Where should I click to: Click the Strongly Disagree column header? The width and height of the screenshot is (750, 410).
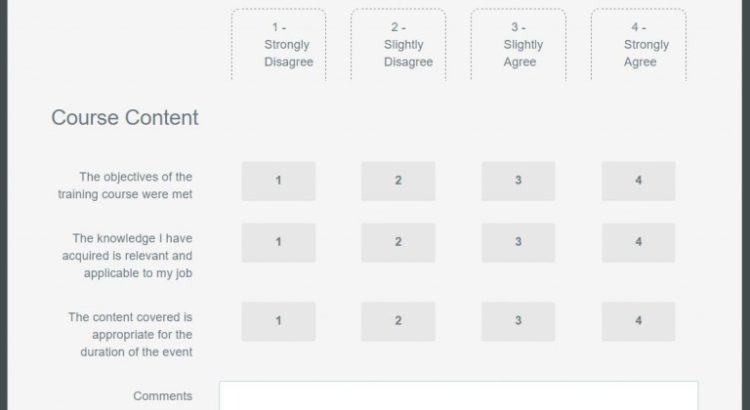click(x=287, y=44)
